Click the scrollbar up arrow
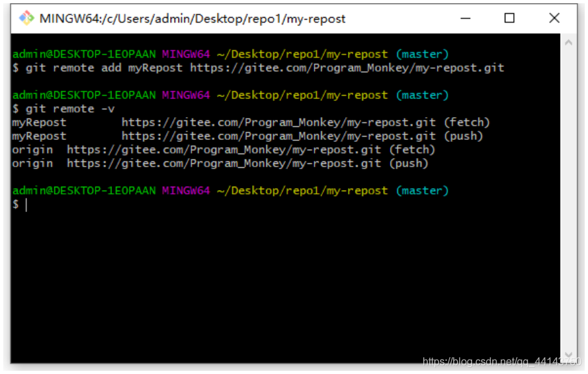 coord(568,43)
